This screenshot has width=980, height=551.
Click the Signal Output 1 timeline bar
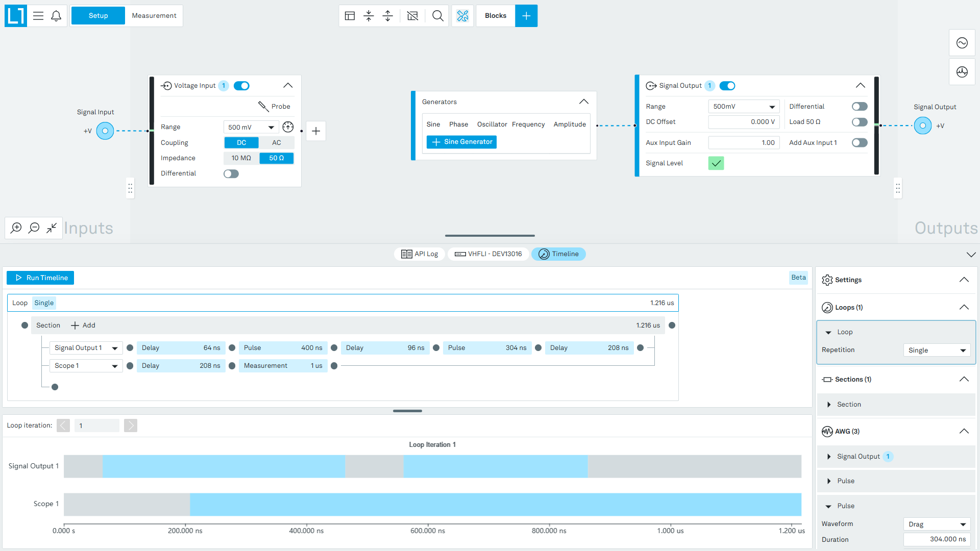(432, 466)
